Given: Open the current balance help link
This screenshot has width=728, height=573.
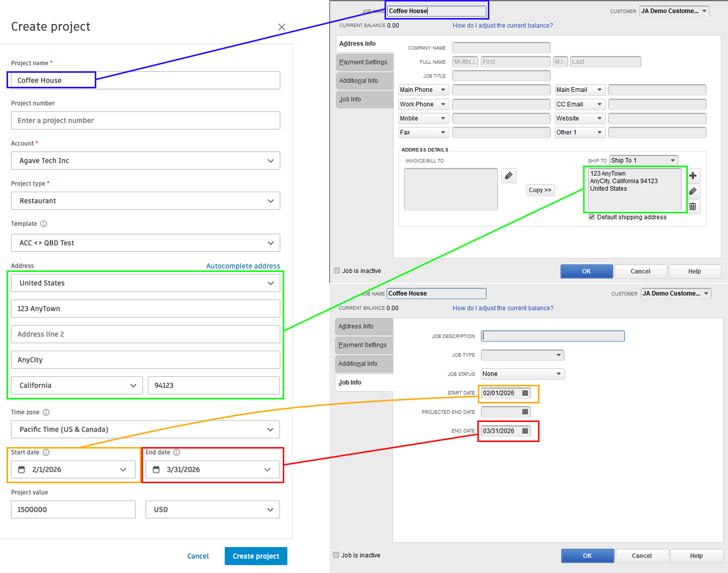Looking at the screenshot, I should click(502, 25).
